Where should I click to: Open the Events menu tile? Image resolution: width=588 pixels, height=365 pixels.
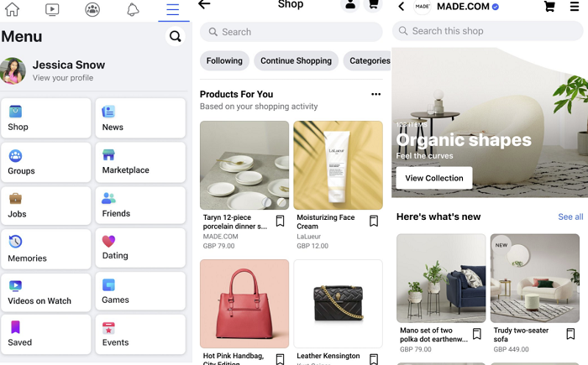click(140, 334)
